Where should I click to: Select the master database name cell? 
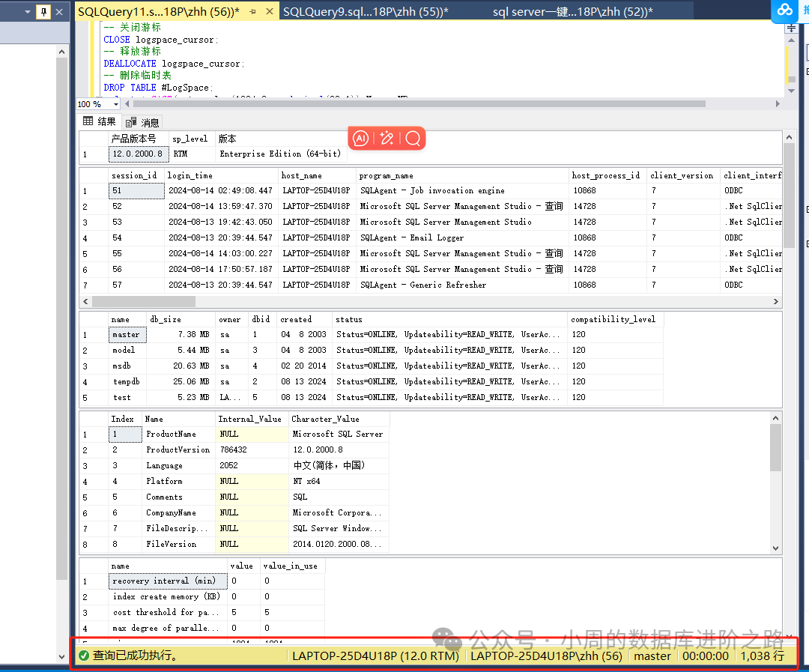pyautogui.click(x=126, y=335)
